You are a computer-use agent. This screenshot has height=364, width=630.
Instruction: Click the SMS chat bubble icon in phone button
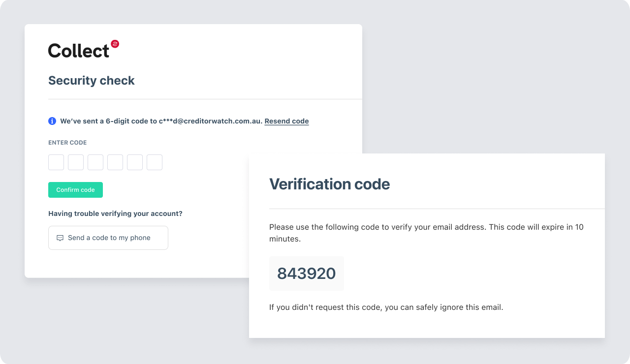click(60, 238)
